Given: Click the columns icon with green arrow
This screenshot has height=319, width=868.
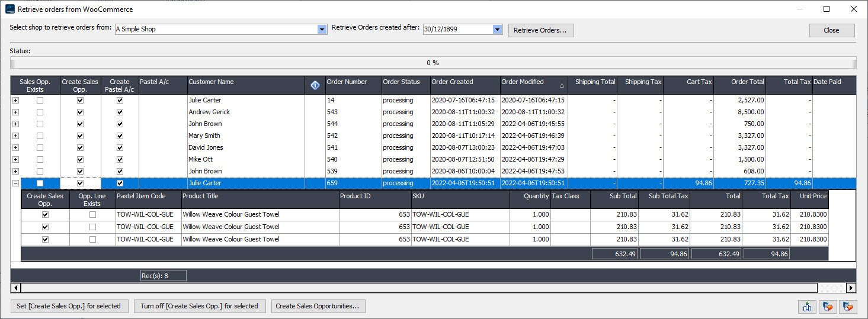Looking at the screenshot, I should tap(807, 307).
